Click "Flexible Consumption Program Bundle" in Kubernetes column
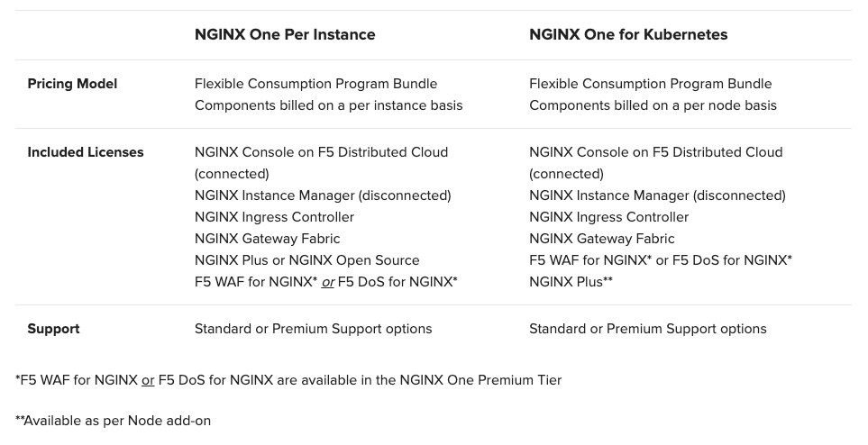Viewport: 868px width, 445px height. point(650,84)
